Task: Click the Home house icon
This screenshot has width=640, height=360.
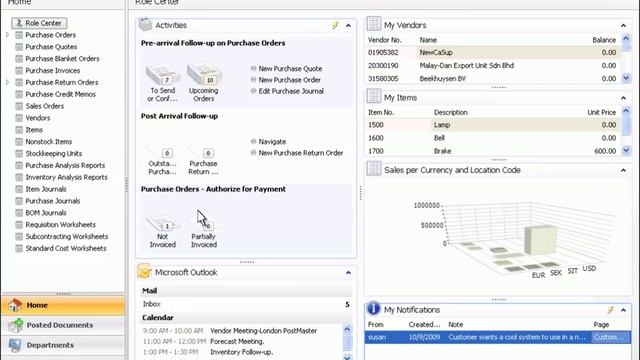Action: 15,305
